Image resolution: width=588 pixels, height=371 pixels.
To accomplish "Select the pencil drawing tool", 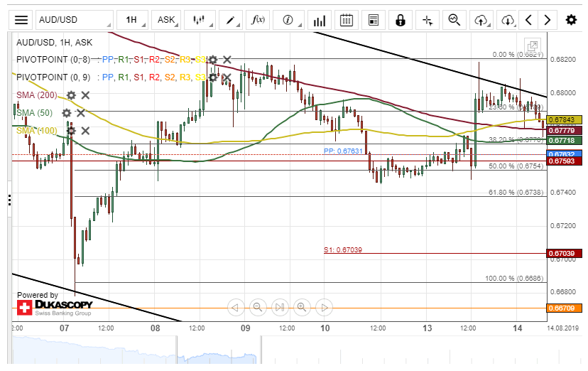I will click(x=230, y=20).
